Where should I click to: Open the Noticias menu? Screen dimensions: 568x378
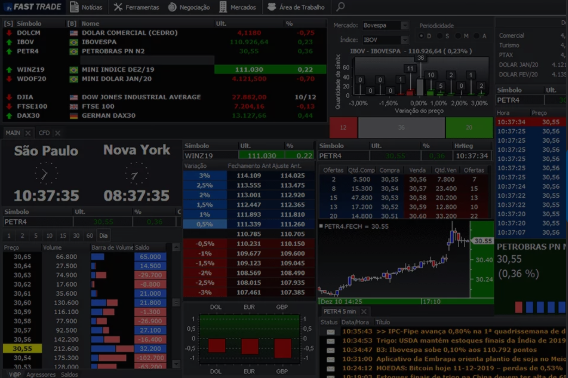tap(86, 7)
